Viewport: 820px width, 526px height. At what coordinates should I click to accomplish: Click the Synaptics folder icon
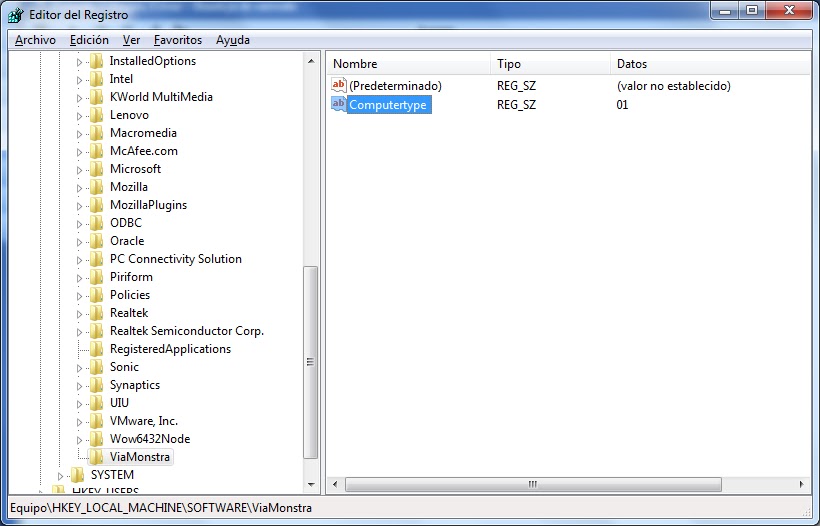96,385
